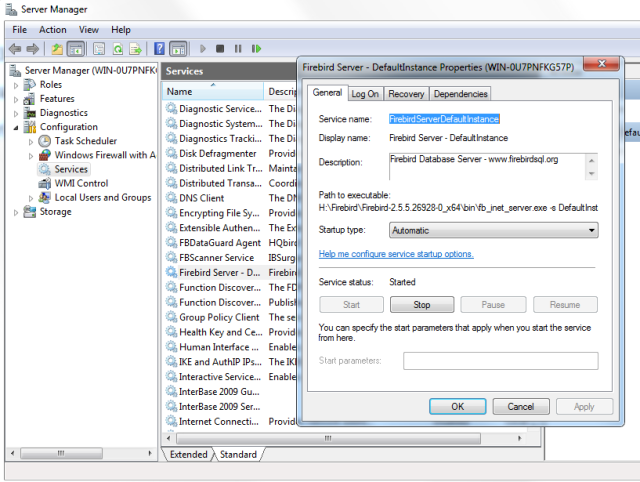Click the Export List toolbar icon

(x=136, y=49)
